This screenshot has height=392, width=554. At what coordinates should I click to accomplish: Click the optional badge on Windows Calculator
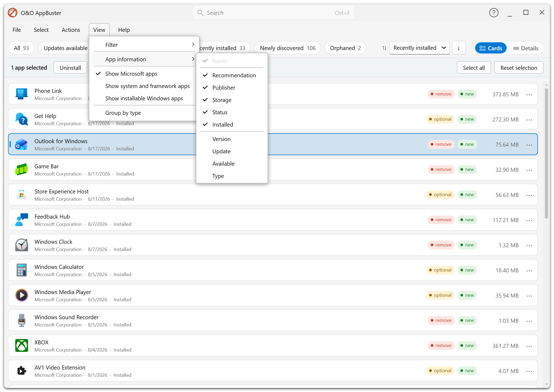tap(440, 270)
